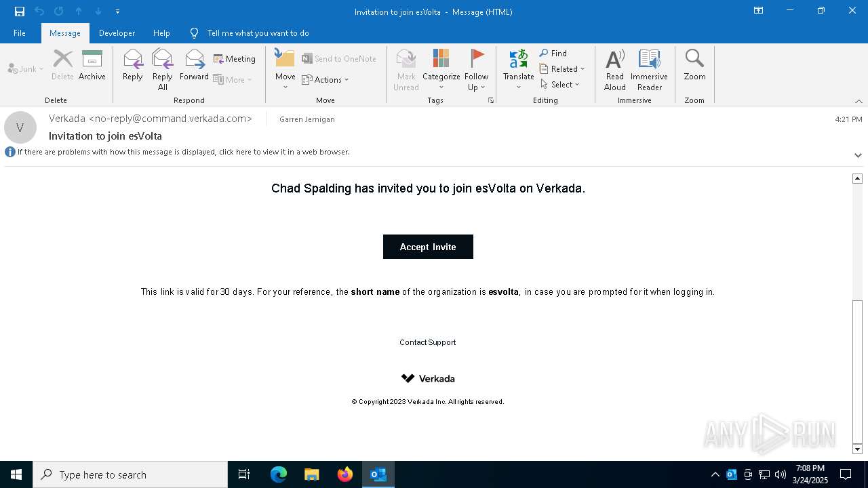Open the notification center icon
This screenshot has width=868, height=488.
click(x=846, y=474)
